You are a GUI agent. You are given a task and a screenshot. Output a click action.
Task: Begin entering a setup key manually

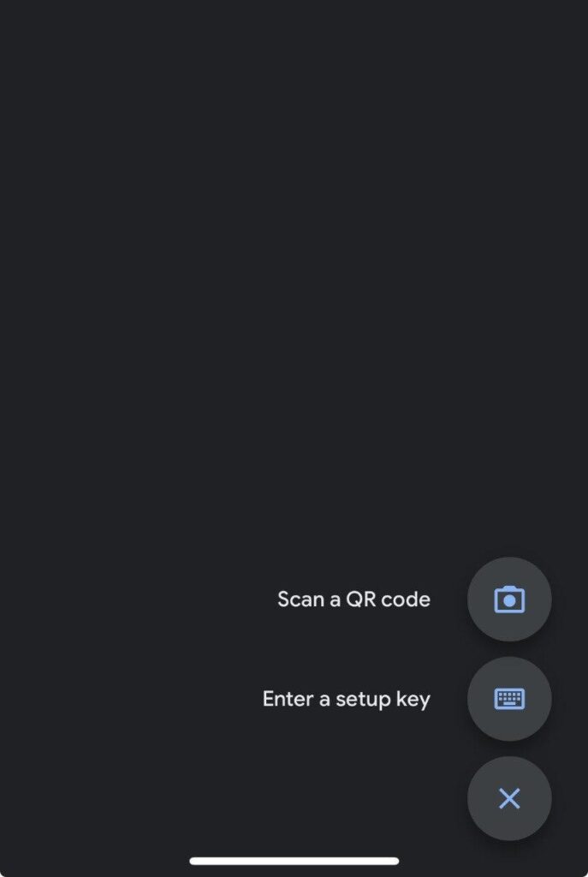coord(509,699)
